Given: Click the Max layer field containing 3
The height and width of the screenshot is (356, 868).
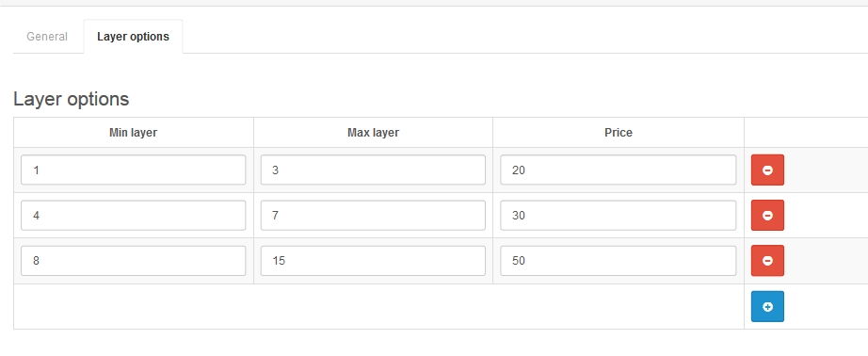Looking at the screenshot, I should pos(373,170).
